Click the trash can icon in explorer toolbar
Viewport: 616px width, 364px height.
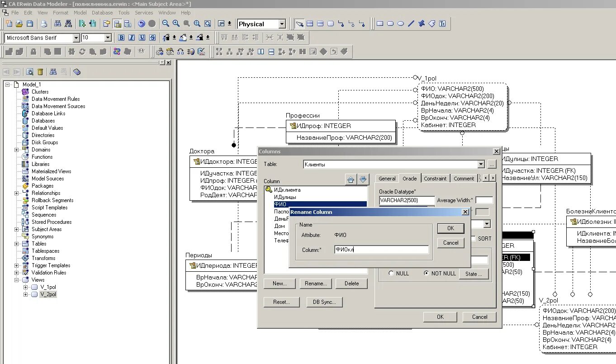[x=40, y=71]
